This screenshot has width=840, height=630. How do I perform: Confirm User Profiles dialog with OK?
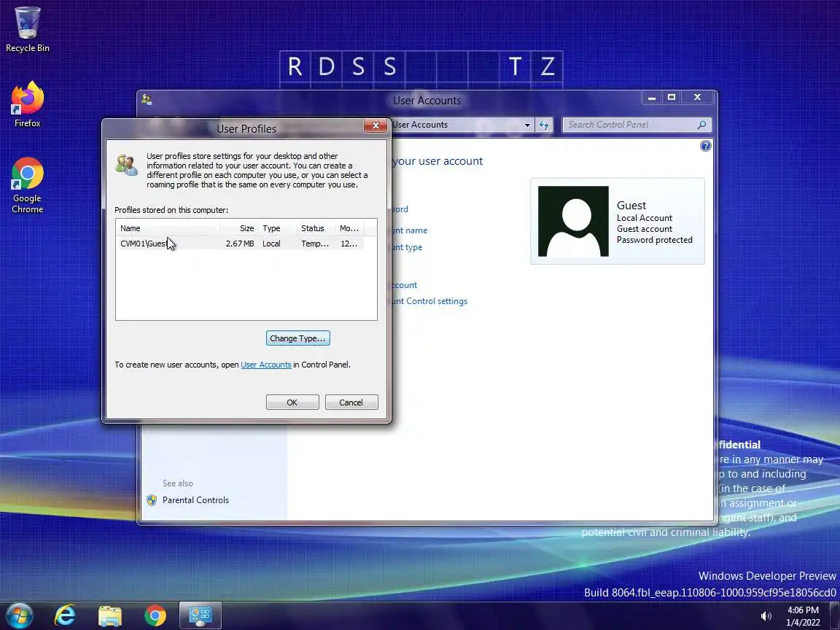292,402
